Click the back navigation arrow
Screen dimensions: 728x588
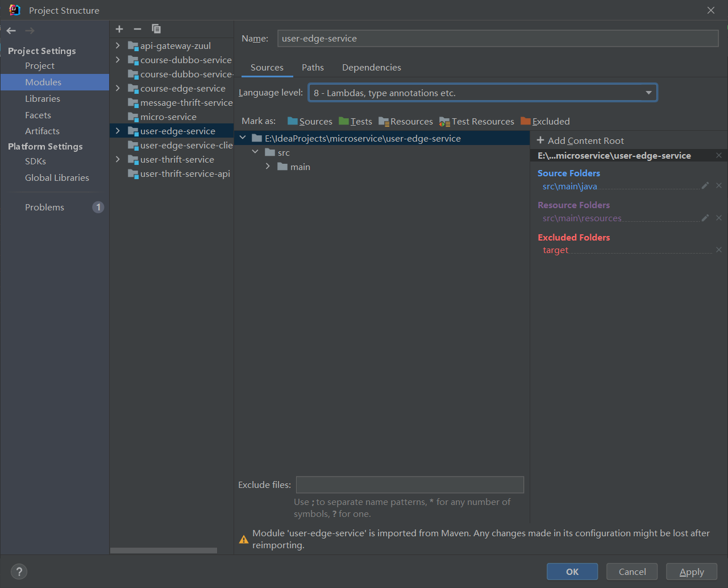pyautogui.click(x=11, y=31)
